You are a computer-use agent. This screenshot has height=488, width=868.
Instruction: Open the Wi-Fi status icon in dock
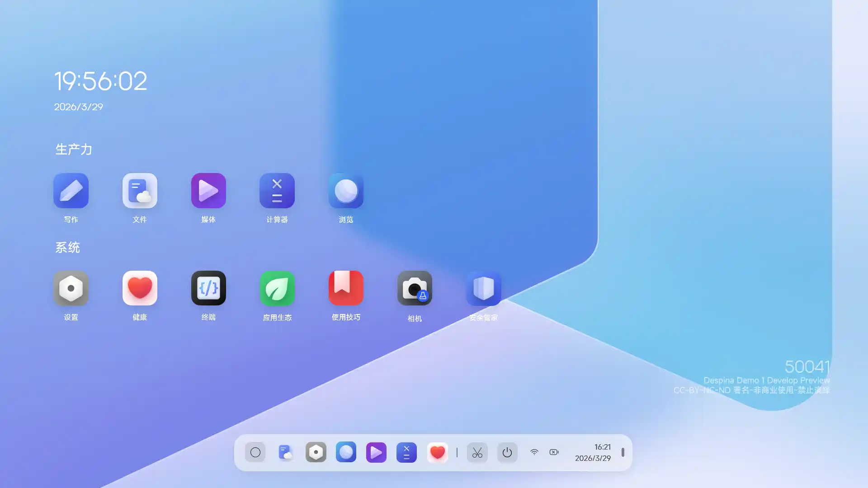click(x=534, y=452)
